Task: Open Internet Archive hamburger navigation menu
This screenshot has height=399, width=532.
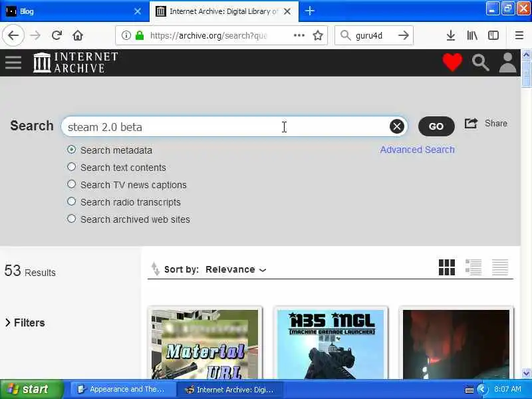Action: click(x=13, y=63)
